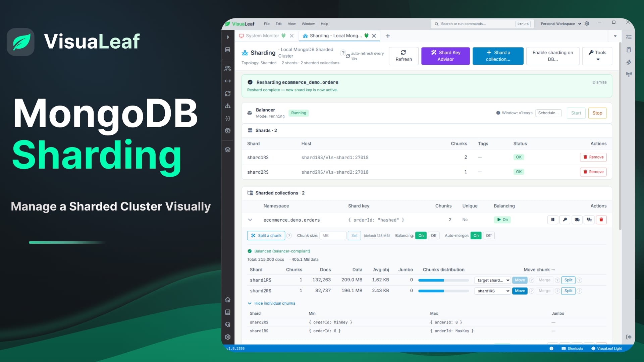Open the users management sidebar icon

(228, 68)
